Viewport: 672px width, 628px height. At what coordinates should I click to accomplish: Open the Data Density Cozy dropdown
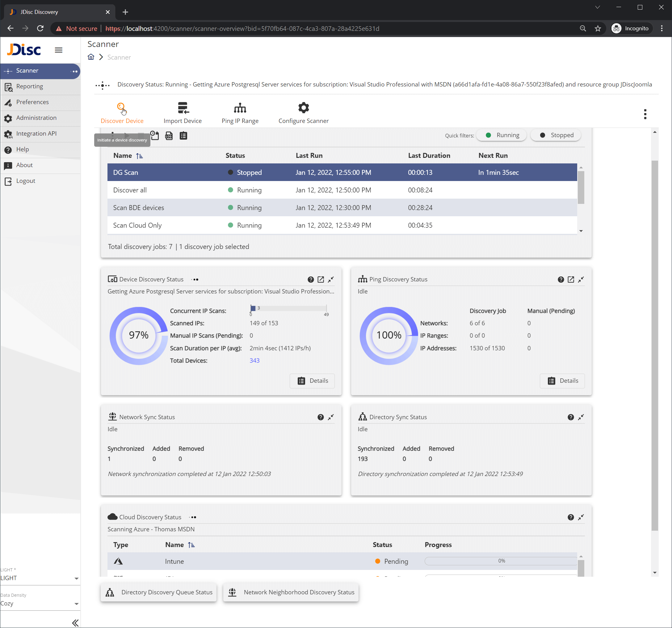click(x=40, y=603)
